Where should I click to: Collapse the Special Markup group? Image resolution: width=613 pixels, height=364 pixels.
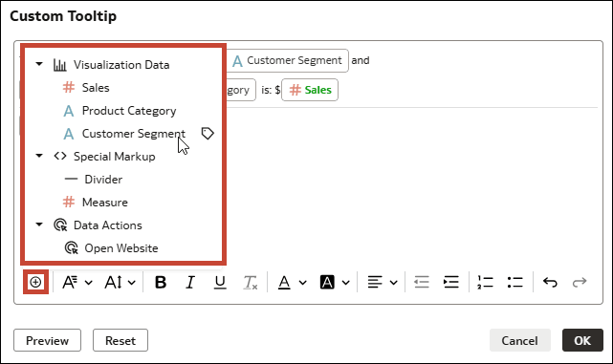pos(39,156)
